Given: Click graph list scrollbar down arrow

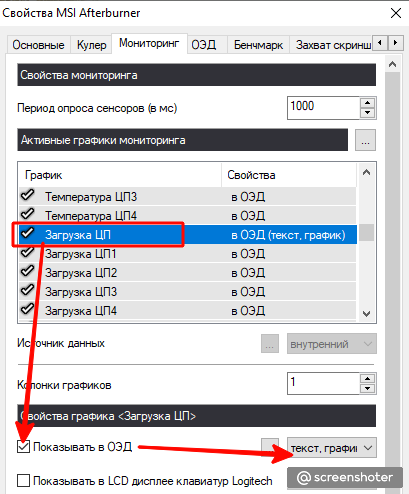Looking at the screenshot, I should [x=367, y=314].
